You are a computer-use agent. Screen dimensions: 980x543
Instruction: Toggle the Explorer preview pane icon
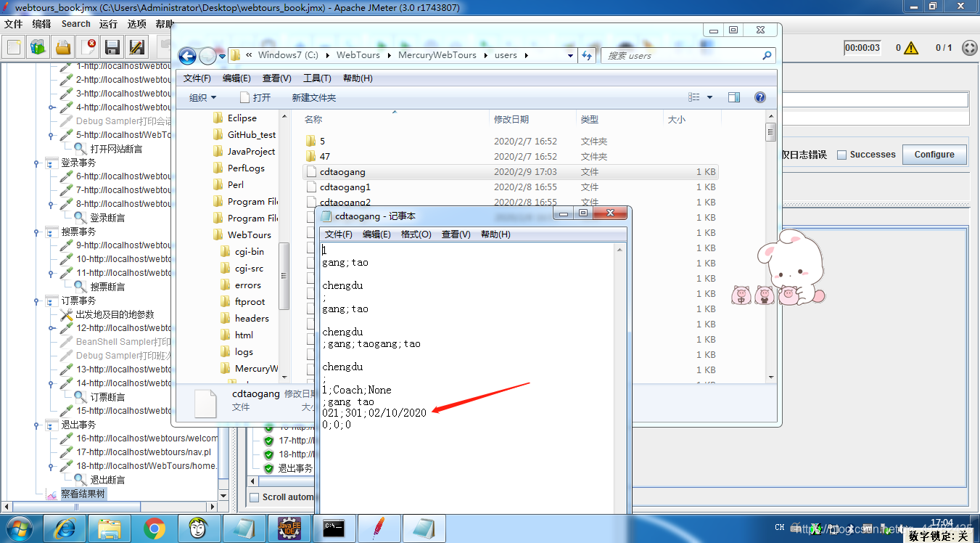(734, 97)
